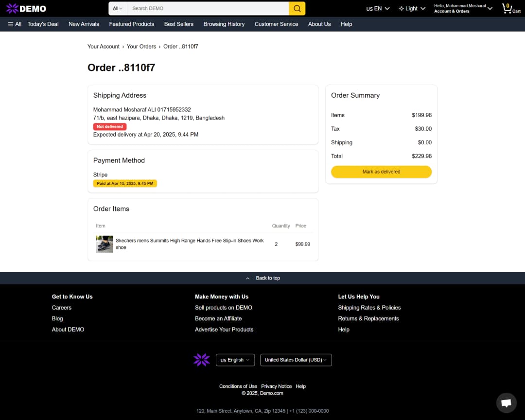
Task: Open Customer Service in nav bar
Action: click(276, 24)
